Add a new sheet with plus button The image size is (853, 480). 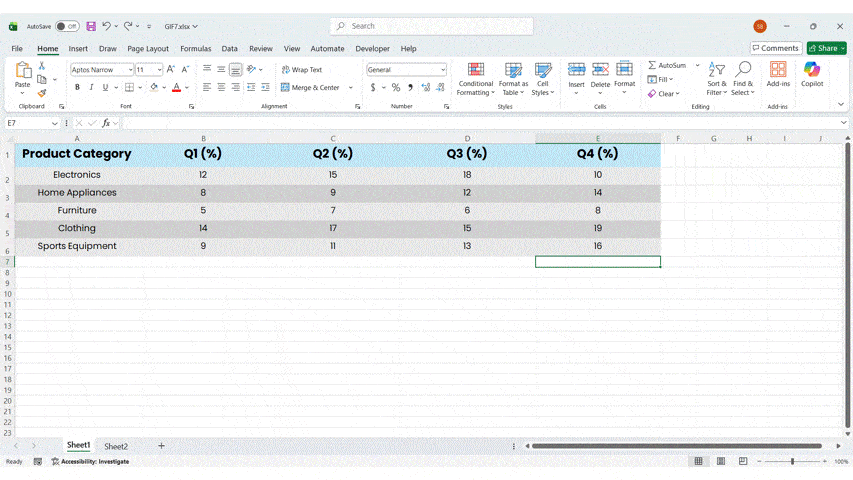pos(161,446)
